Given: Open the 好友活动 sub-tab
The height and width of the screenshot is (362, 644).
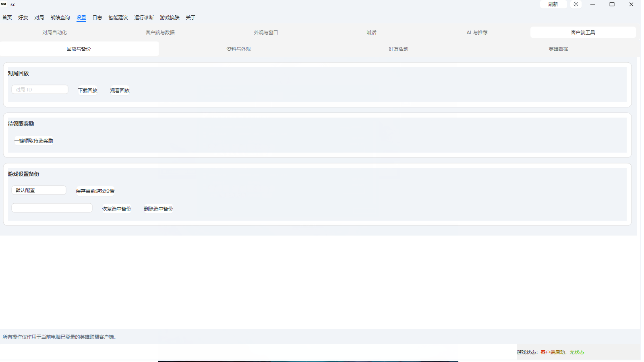Looking at the screenshot, I should (398, 49).
